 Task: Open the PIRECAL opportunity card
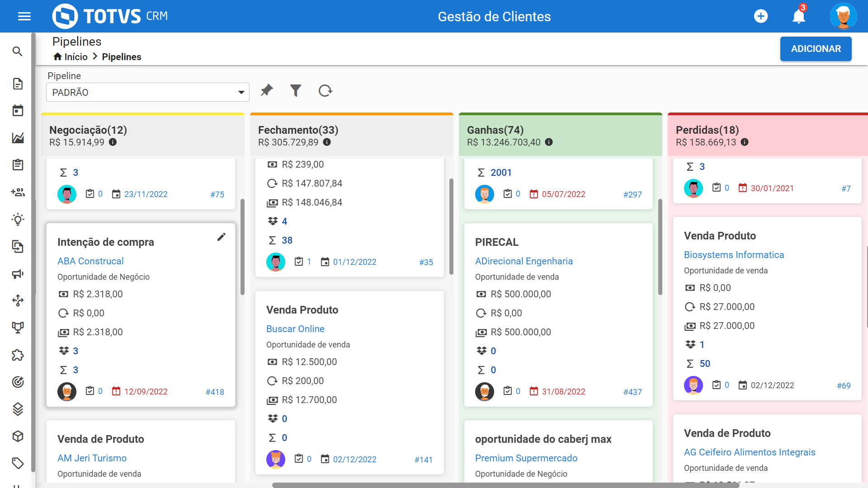497,242
